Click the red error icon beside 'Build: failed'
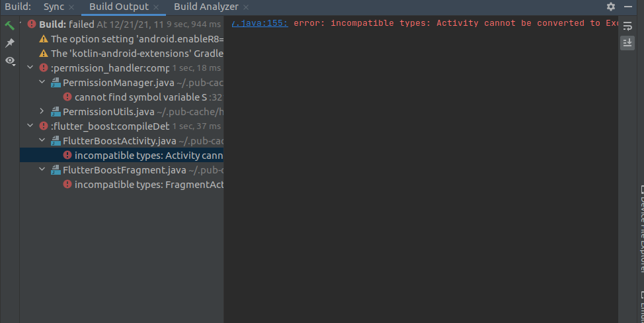This screenshot has height=323, width=644. (32, 24)
